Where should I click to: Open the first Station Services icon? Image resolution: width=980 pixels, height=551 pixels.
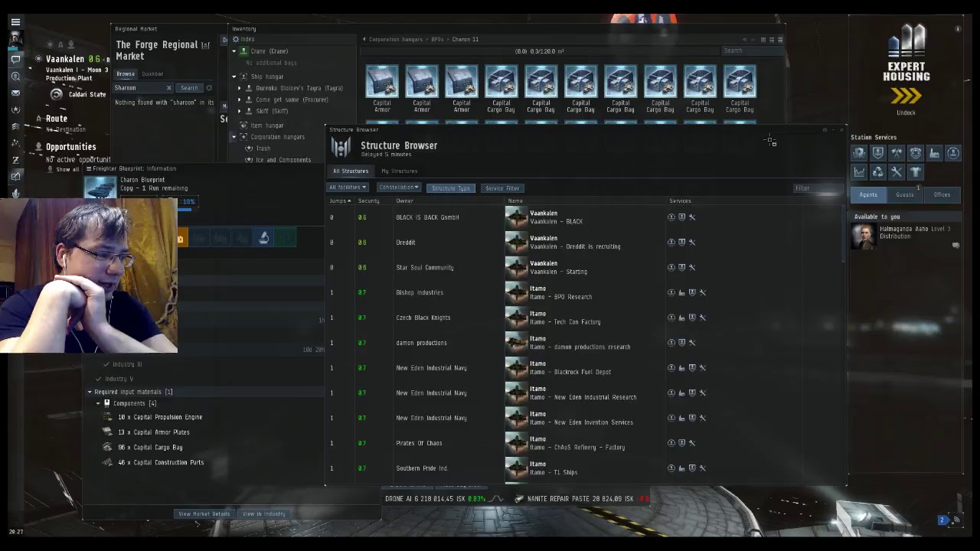859,153
